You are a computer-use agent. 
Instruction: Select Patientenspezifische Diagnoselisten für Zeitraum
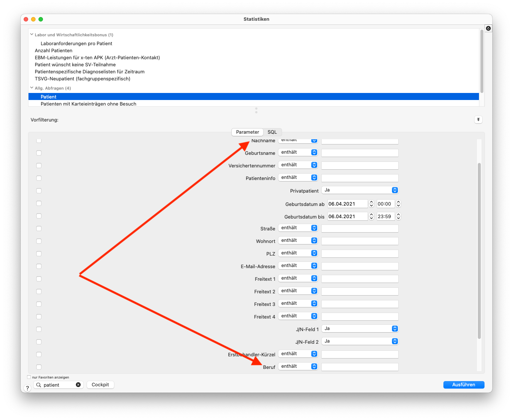pos(90,71)
